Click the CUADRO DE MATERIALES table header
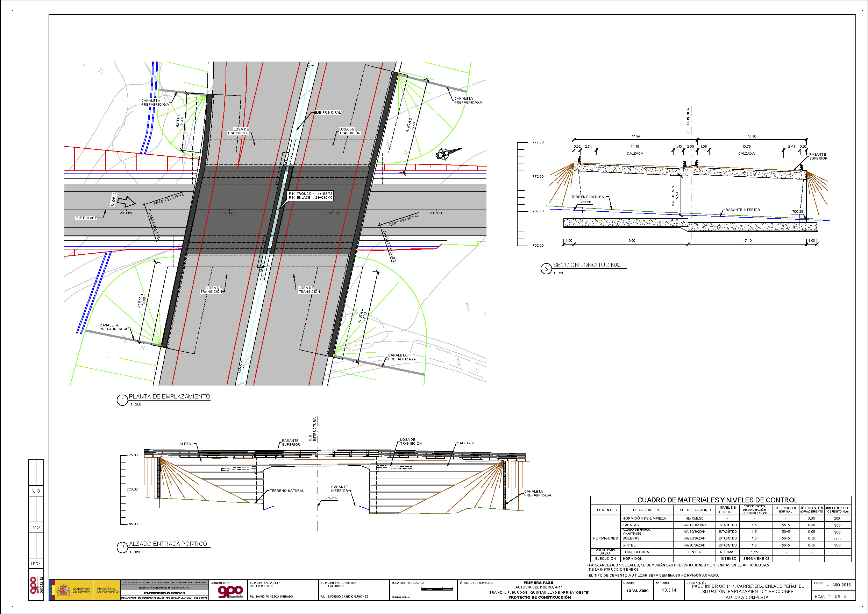Image resolution: width=868 pixels, height=614 pixels. [717, 500]
